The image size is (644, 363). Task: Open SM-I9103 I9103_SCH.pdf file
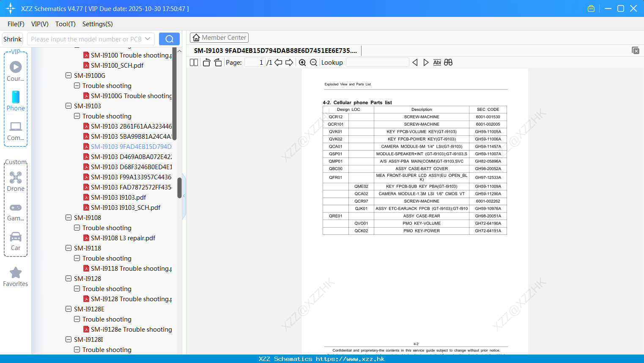pyautogui.click(x=126, y=207)
